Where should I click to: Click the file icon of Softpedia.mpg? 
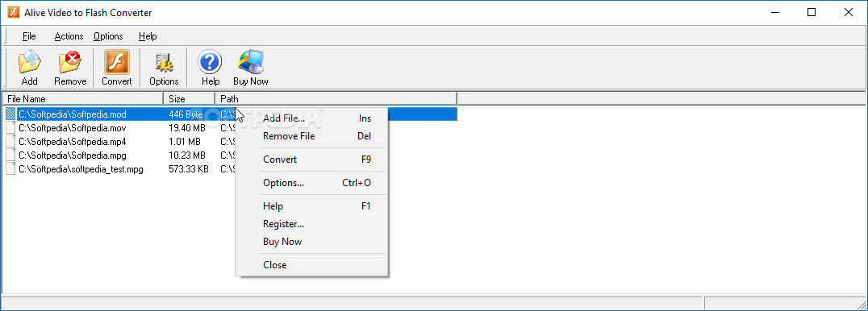[x=10, y=155]
